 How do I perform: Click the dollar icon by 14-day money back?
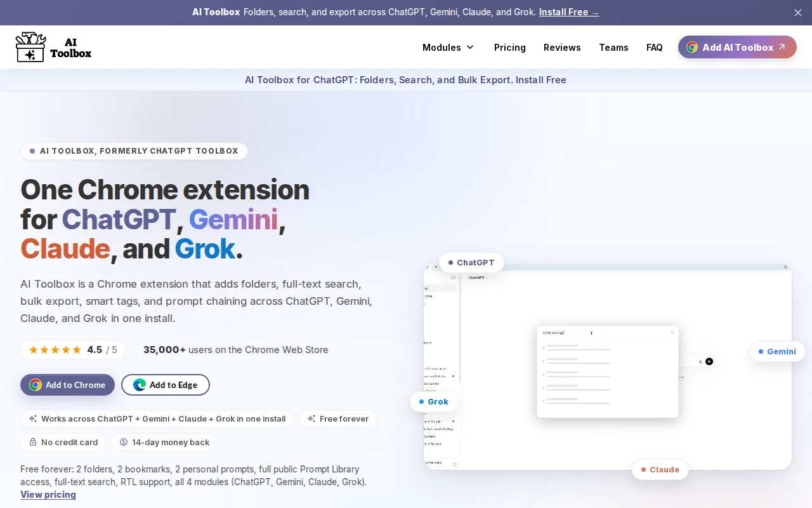tap(124, 442)
